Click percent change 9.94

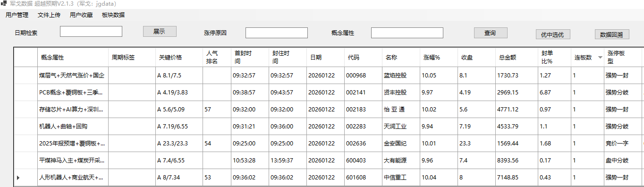(428, 127)
